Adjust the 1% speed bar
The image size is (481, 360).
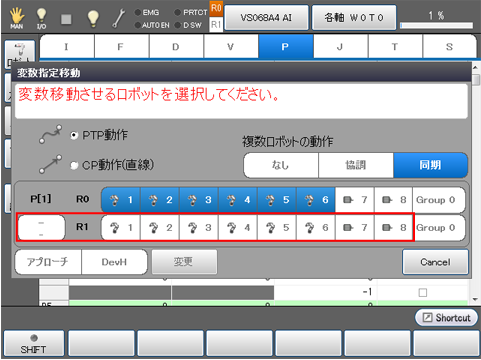(437, 26)
